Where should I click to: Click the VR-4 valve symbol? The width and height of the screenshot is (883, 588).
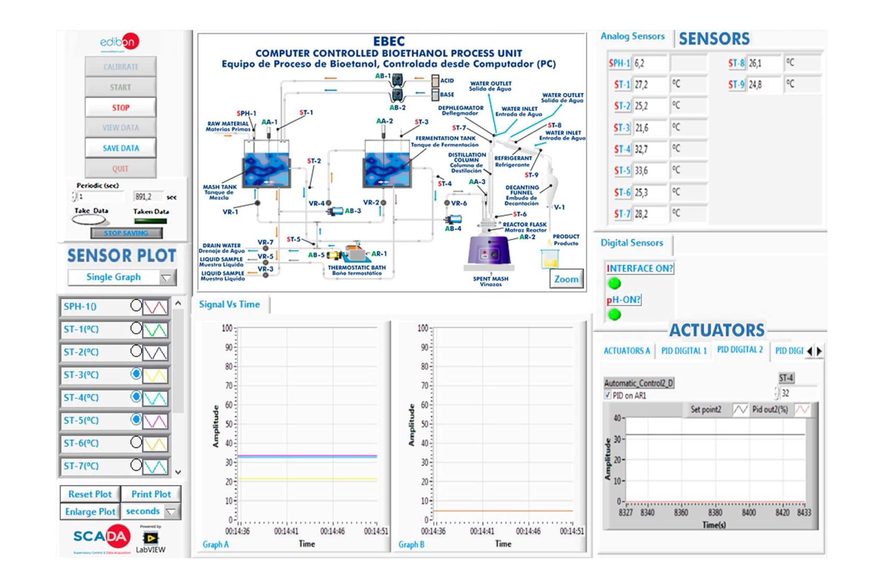point(329,203)
